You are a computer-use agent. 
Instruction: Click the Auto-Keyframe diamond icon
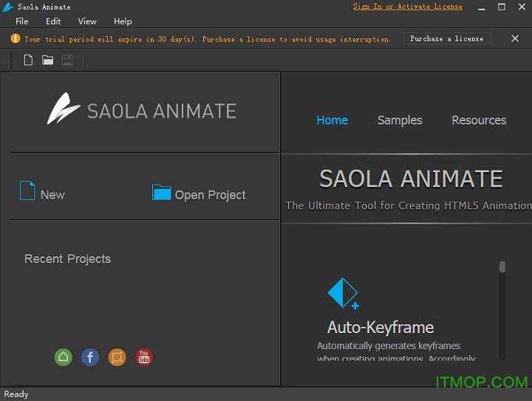pos(343,293)
